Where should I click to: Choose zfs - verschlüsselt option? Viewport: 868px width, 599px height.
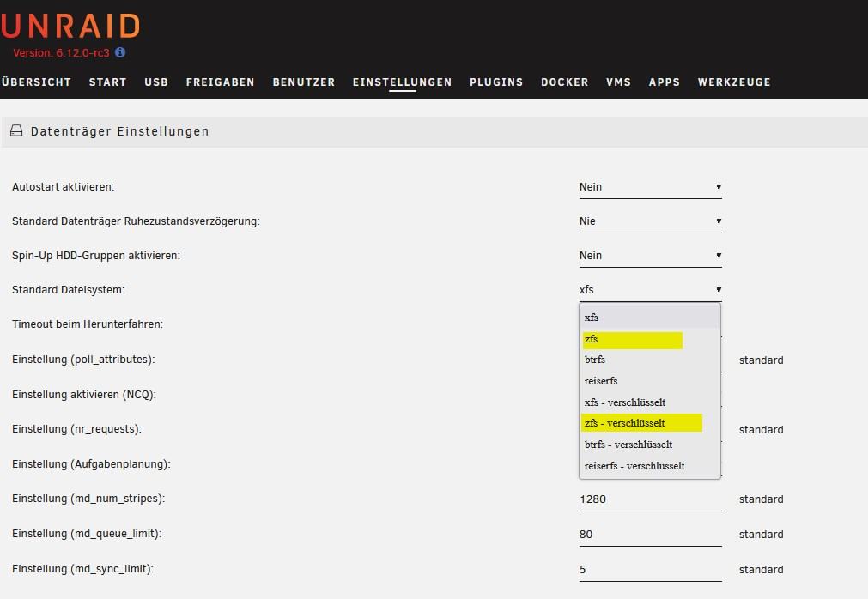(x=650, y=423)
